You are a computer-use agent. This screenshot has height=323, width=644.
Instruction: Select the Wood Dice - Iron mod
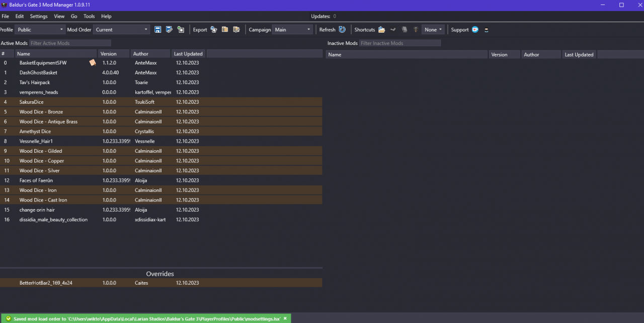point(161,190)
